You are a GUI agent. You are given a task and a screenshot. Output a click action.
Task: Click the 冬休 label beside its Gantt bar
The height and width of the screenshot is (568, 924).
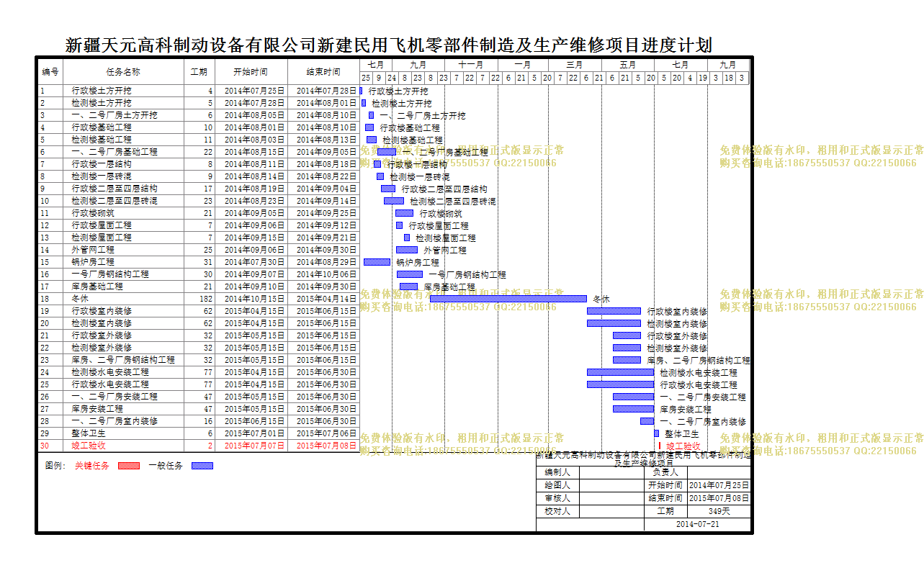pos(601,299)
